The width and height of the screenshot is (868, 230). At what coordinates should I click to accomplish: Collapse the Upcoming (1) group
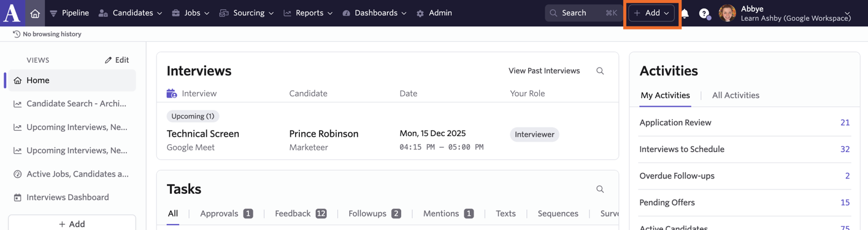pos(193,116)
